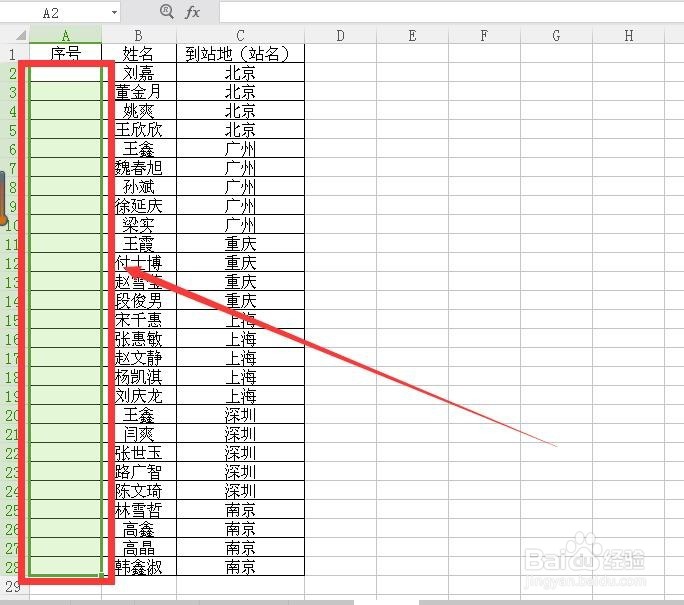Select column G header
The height and width of the screenshot is (605, 684).
pos(556,35)
